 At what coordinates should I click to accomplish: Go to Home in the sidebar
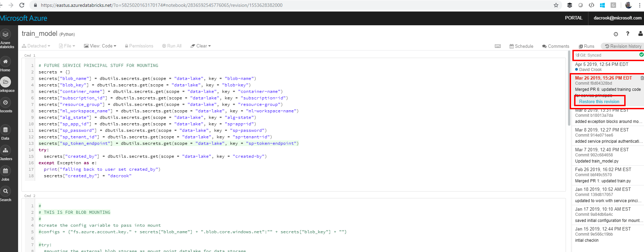(x=5, y=65)
